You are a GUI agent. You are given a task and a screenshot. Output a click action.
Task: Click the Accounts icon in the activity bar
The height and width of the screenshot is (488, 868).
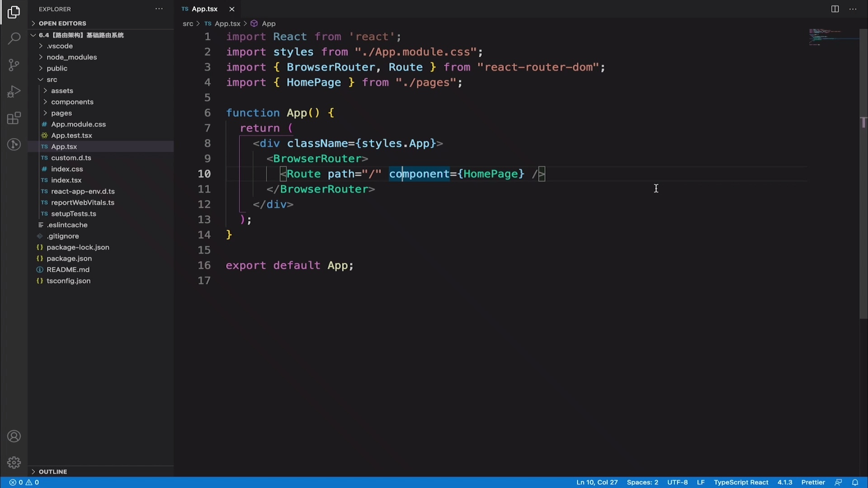pyautogui.click(x=14, y=436)
